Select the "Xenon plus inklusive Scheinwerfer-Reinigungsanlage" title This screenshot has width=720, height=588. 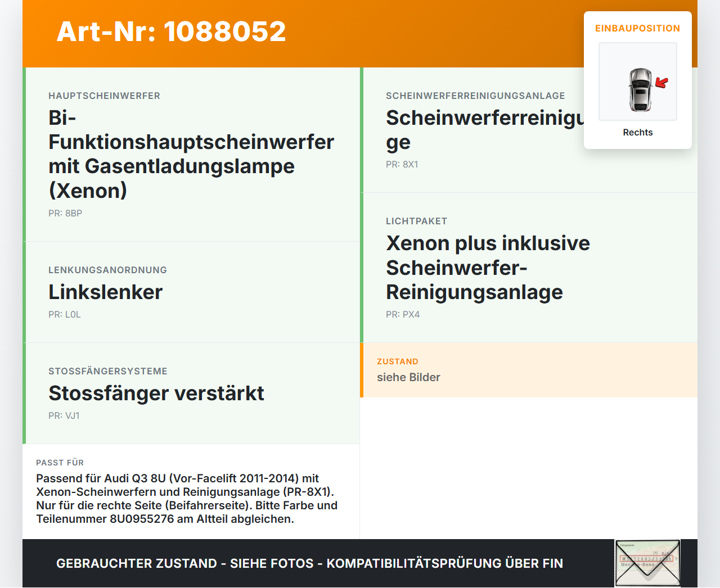(x=488, y=268)
